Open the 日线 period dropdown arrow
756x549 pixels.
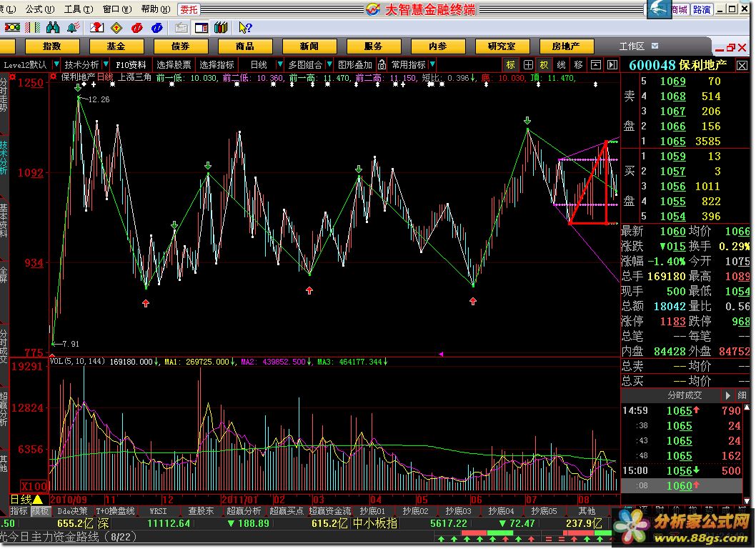pyautogui.click(x=279, y=64)
